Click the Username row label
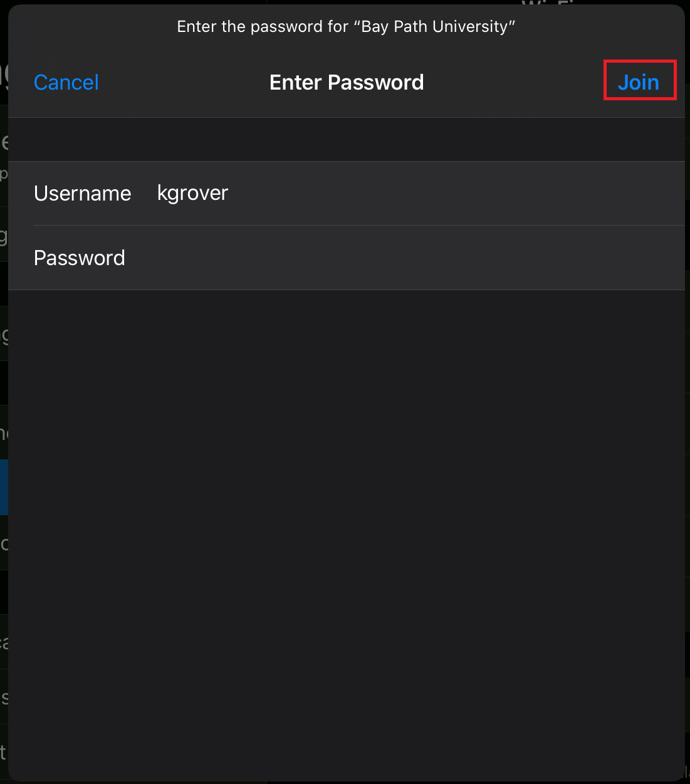This screenshot has height=784, width=690. pyautogui.click(x=83, y=194)
